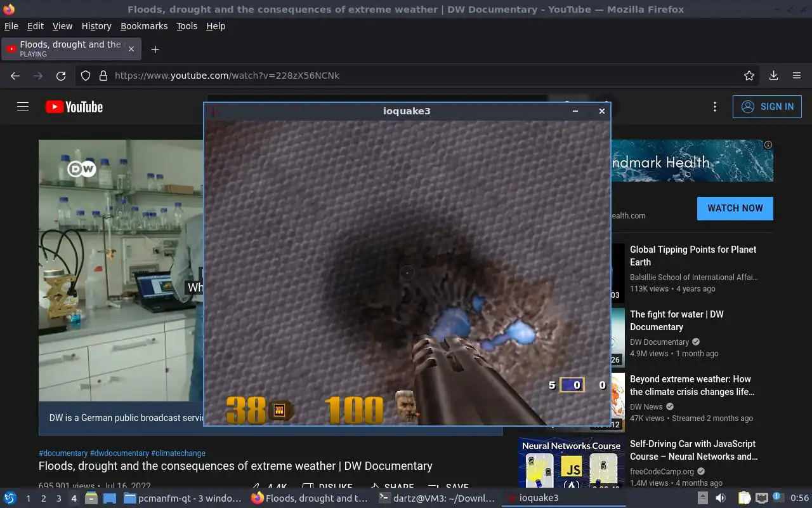
Task: Open the Help menu
Action: (x=216, y=26)
